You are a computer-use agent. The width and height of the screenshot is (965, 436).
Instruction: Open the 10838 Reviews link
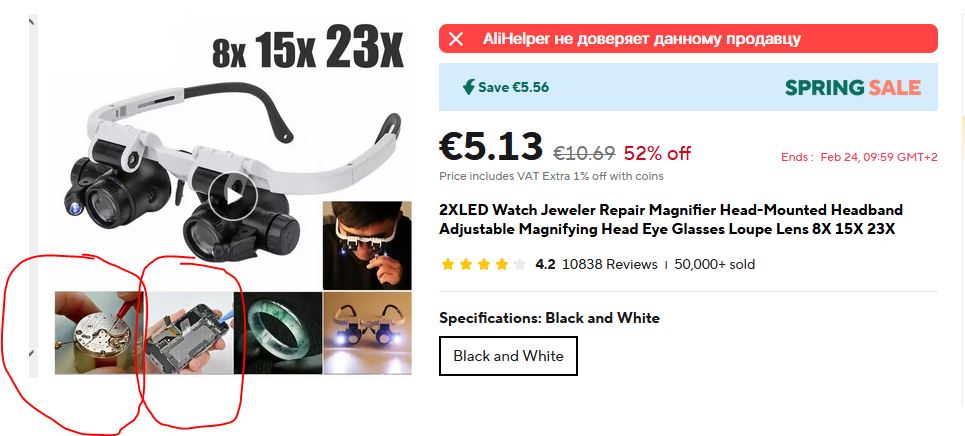[609, 264]
